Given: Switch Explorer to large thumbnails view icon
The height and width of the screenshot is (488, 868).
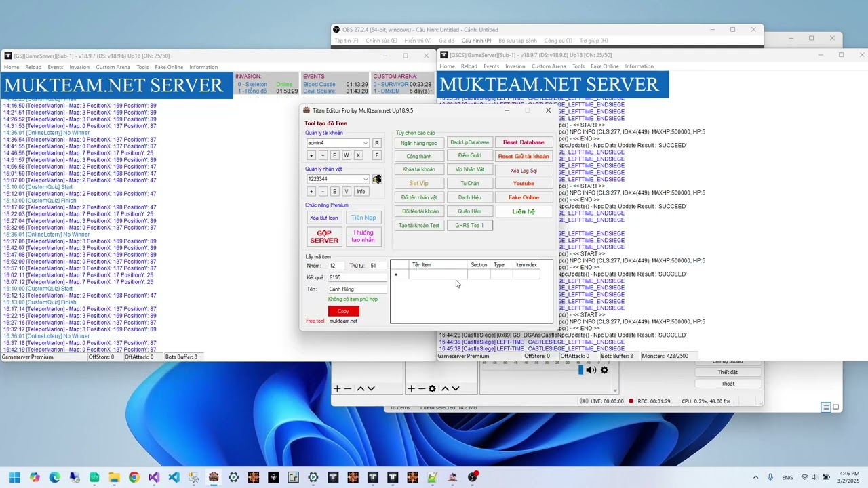Looking at the screenshot, I should [x=836, y=407].
